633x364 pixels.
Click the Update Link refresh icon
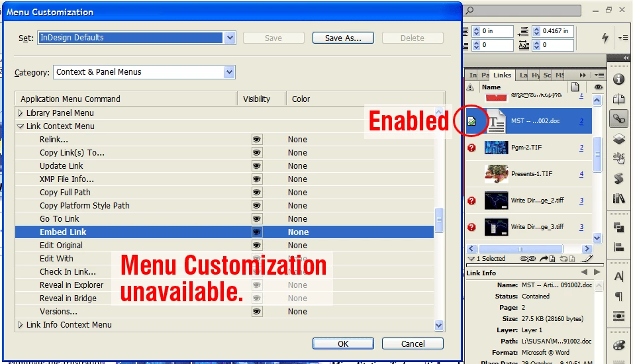pos(567,259)
